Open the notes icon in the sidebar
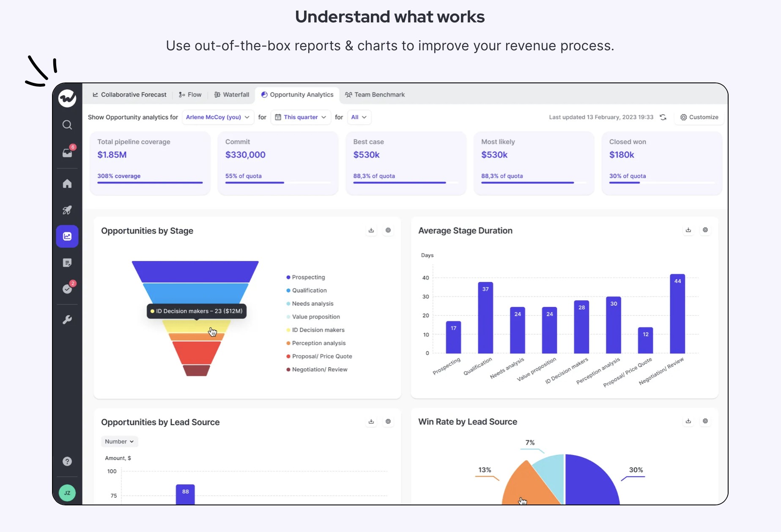The width and height of the screenshot is (781, 532). tap(67, 263)
